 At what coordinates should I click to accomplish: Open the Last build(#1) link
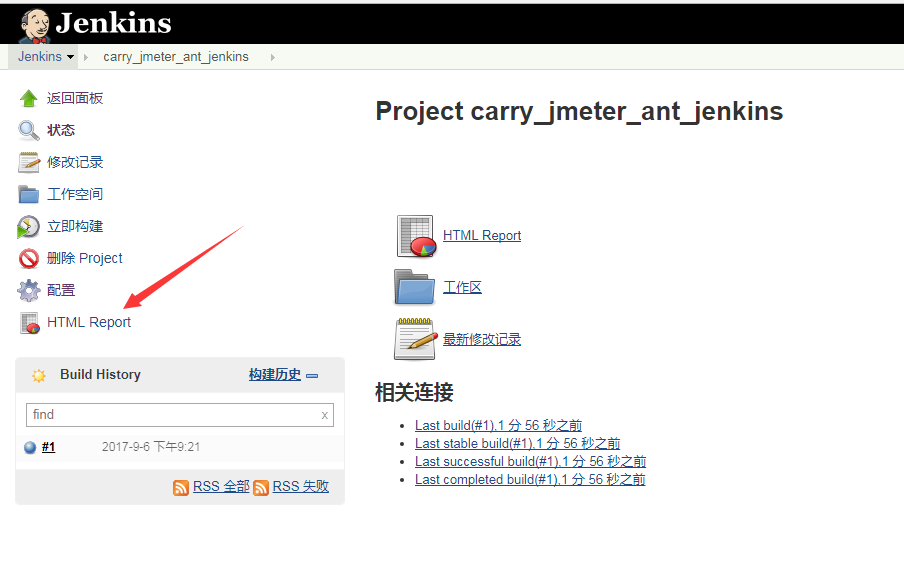click(498, 426)
